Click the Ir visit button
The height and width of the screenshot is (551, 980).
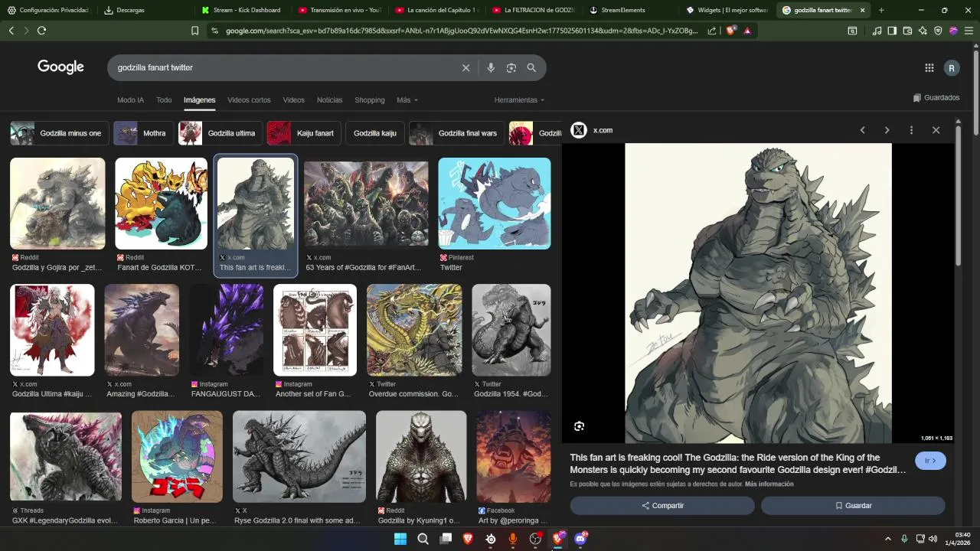(x=930, y=461)
